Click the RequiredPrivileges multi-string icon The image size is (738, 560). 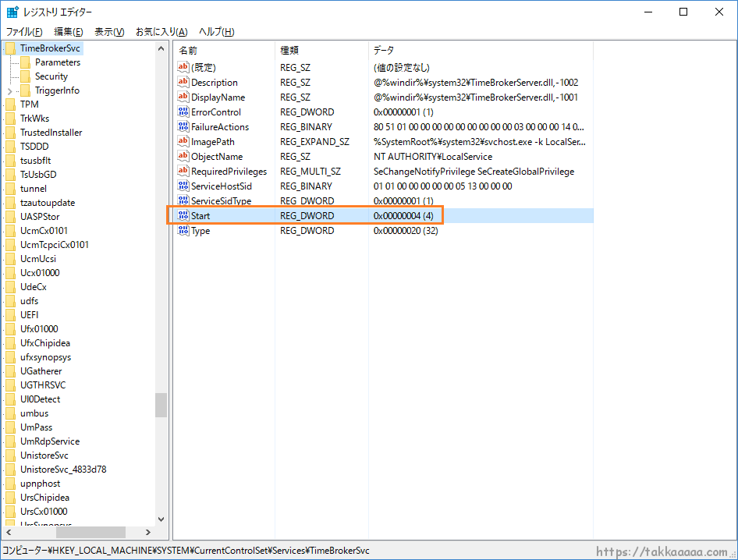184,171
